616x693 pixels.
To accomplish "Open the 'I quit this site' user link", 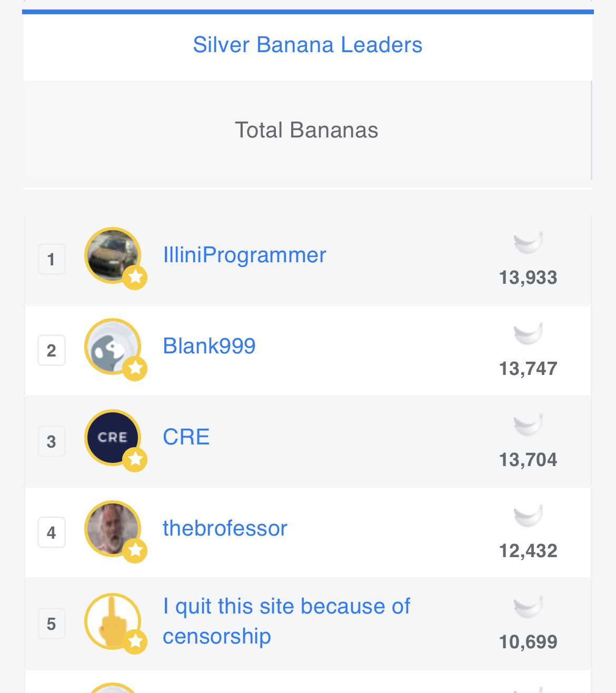I will coord(286,621).
